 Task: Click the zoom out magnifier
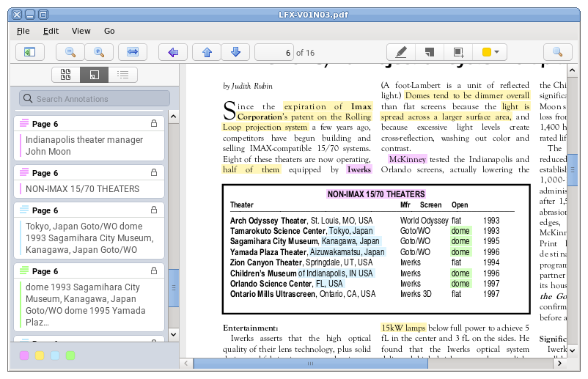(x=70, y=52)
